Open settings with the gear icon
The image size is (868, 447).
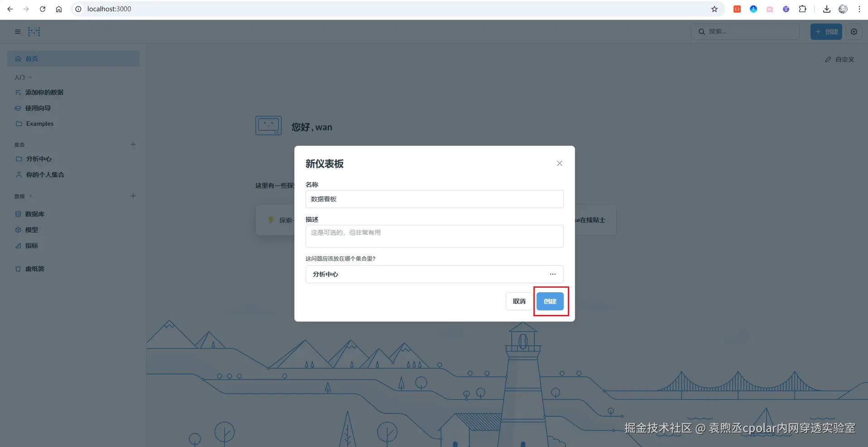854,32
